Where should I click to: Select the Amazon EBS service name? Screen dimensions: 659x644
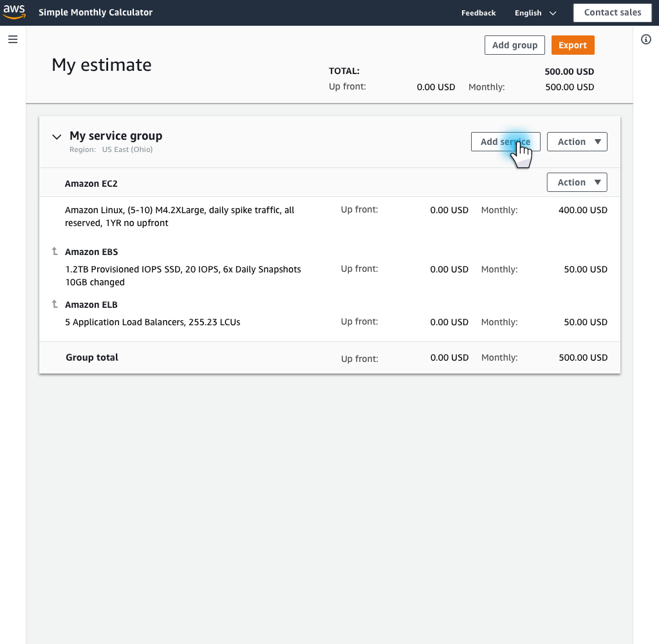pyautogui.click(x=91, y=252)
